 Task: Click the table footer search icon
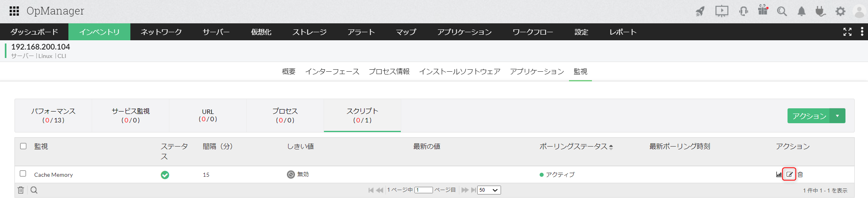tap(34, 190)
